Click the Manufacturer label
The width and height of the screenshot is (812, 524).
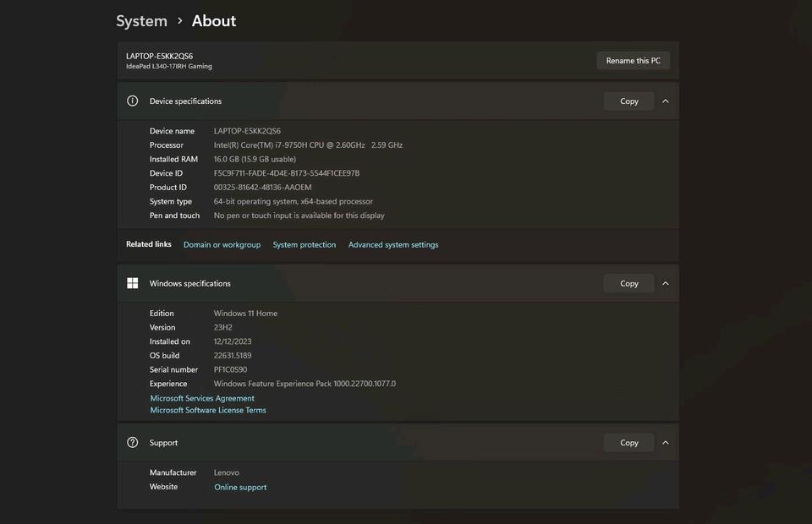tap(173, 472)
